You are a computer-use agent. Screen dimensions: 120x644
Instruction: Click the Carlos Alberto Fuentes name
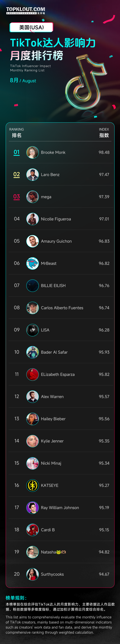[62, 308]
